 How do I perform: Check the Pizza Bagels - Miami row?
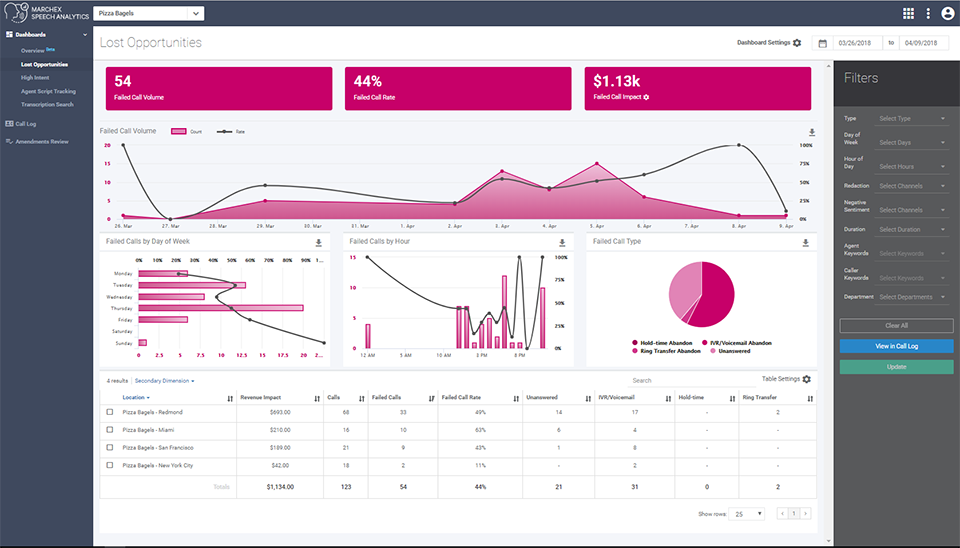pos(110,430)
